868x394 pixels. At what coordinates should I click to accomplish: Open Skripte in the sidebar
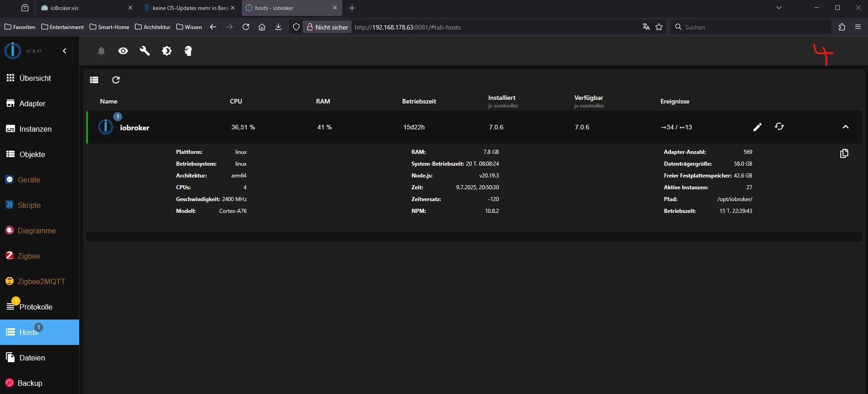coord(40,205)
